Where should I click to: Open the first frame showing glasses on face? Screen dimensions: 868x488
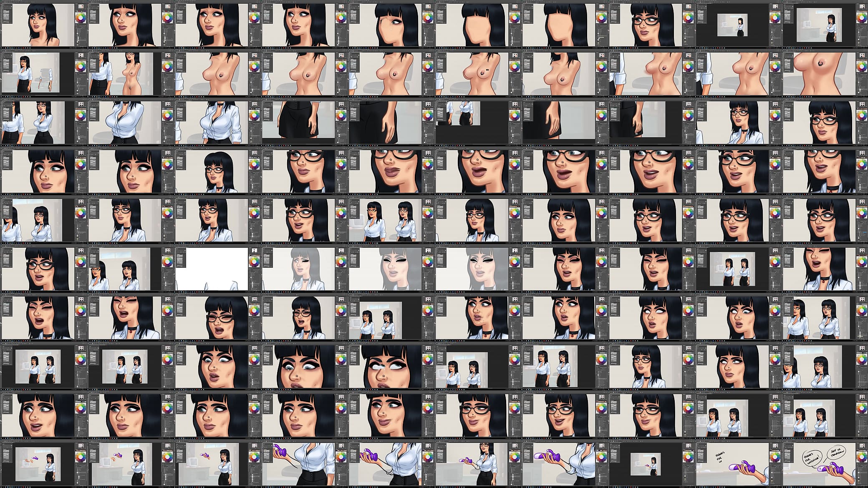tap(651, 25)
